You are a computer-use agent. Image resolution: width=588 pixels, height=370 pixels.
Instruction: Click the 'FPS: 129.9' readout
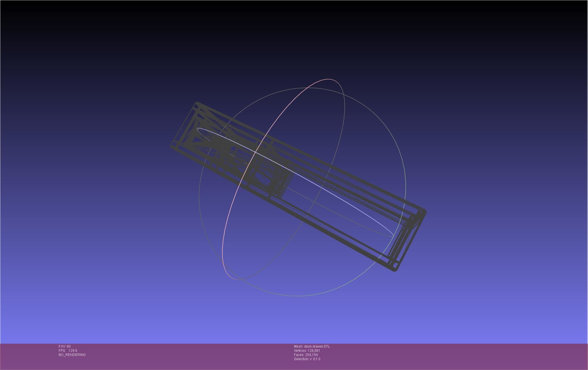point(68,351)
